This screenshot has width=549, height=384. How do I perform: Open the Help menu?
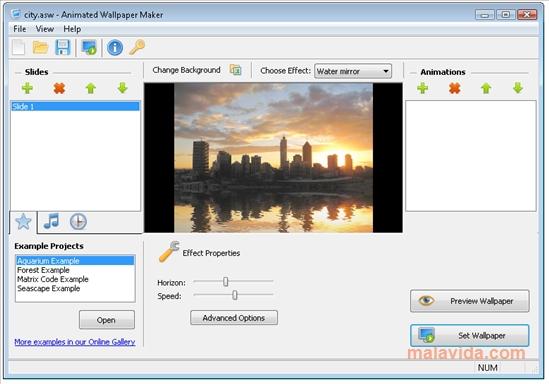pyautogui.click(x=72, y=29)
